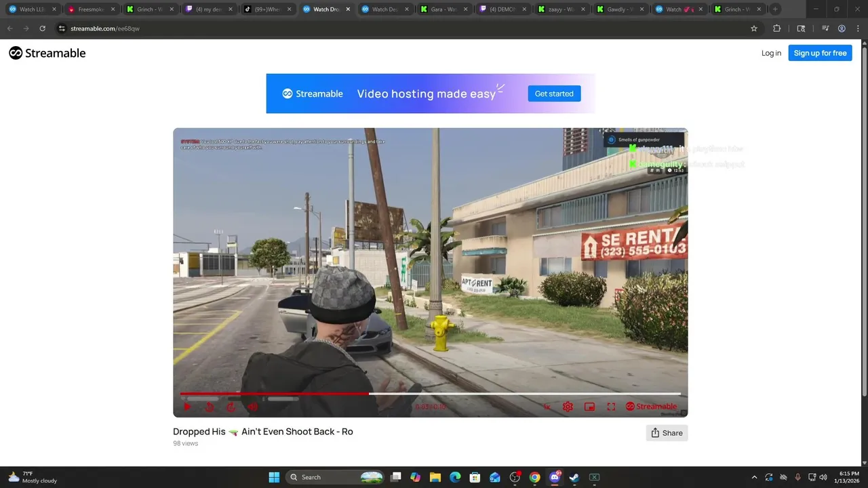Toggle picture-in-picture mode
Screen dimensions: 868x488
tap(589, 407)
